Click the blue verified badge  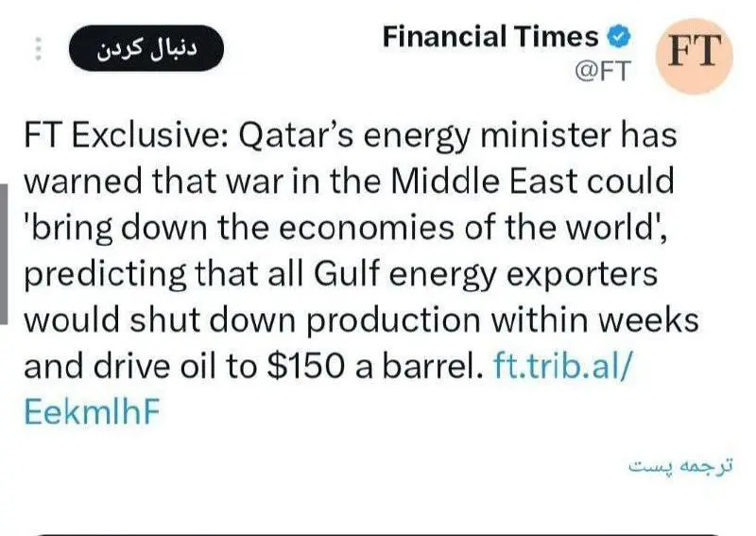tap(618, 38)
